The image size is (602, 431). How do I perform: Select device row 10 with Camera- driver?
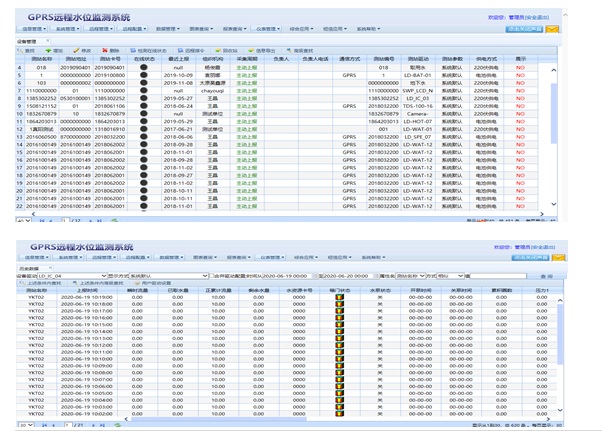point(276,114)
